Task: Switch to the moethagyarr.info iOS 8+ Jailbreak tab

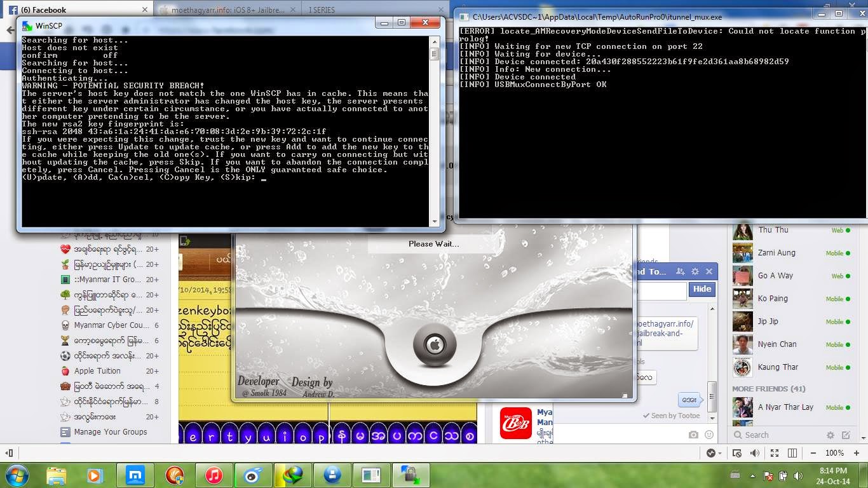Action: click(x=229, y=10)
